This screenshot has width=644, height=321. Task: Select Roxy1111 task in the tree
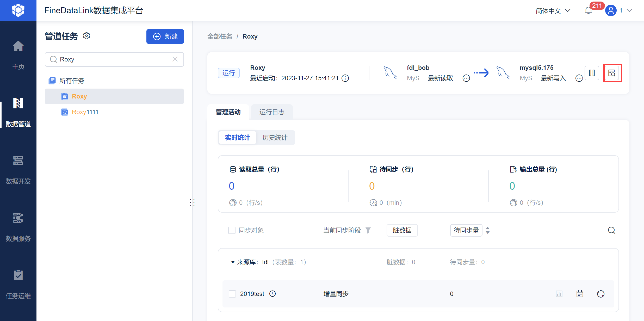(85, 112)
